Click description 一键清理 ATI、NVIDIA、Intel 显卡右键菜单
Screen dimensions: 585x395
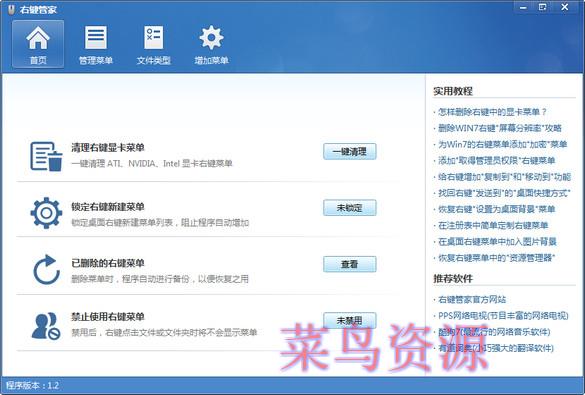point(151,163)
